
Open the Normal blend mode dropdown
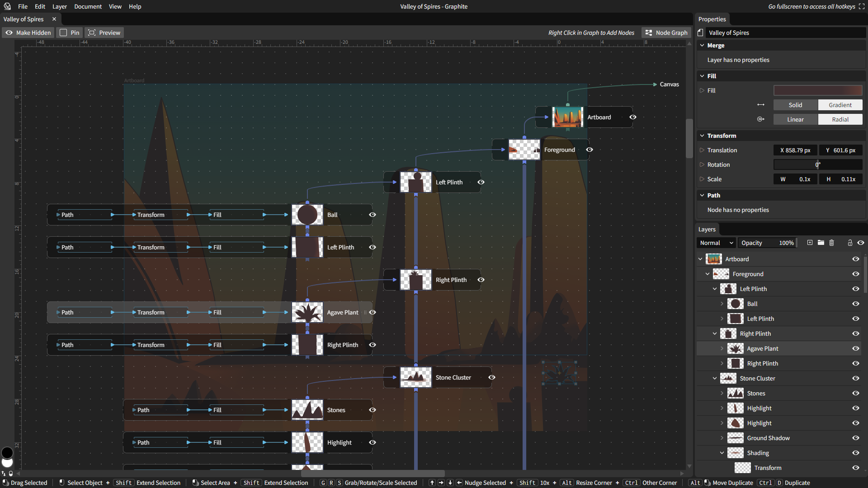716,243
